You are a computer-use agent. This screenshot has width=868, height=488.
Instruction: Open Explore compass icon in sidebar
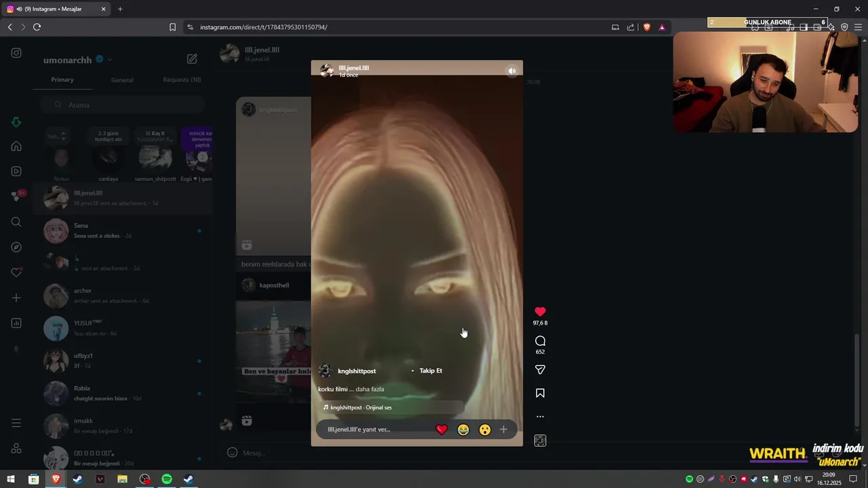[x=16, y=247]
